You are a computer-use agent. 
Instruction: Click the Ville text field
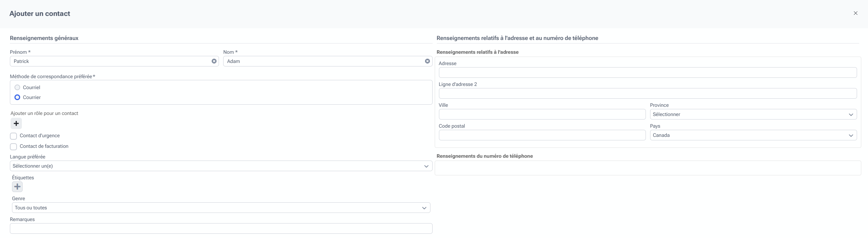click(x=542, y=114)
